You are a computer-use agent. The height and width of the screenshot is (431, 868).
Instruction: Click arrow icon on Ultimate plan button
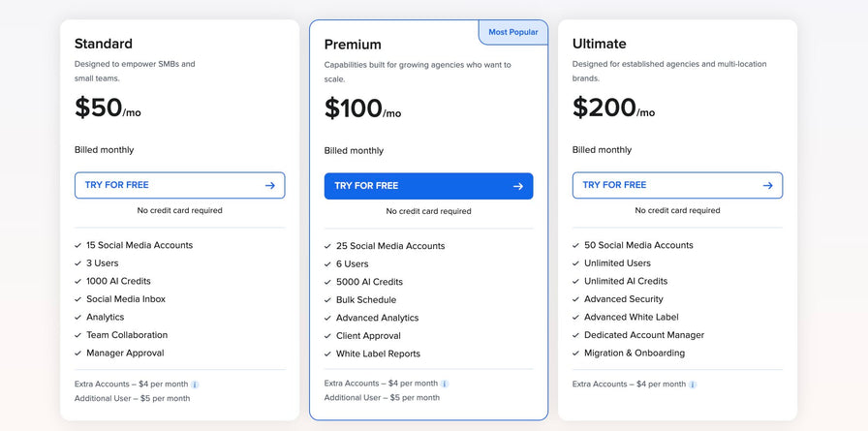point(768,185)
